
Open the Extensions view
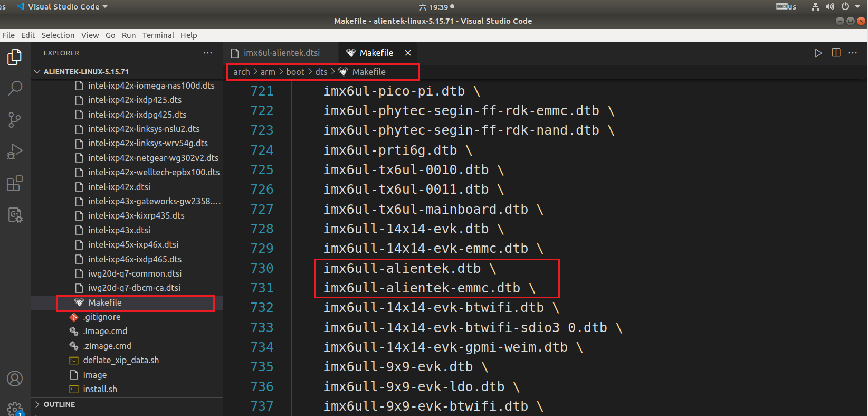pos(15,183)
